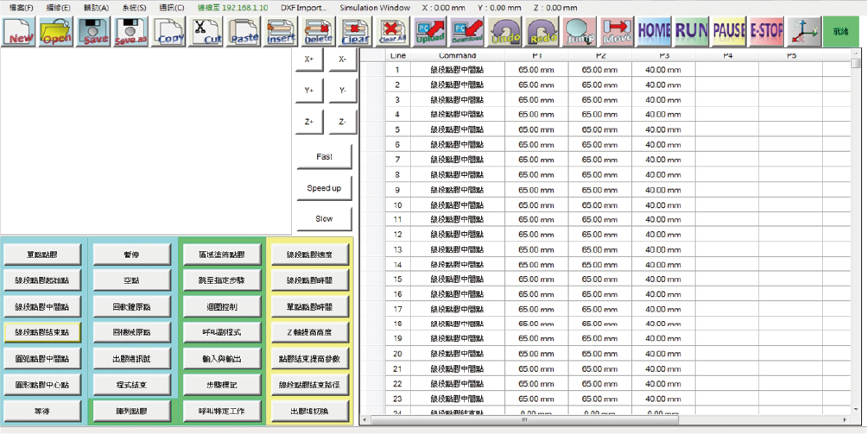Click the Upload to PC icon
This screenshot has width=868, height=434.
pyautogui.click(x=431, y=32)
